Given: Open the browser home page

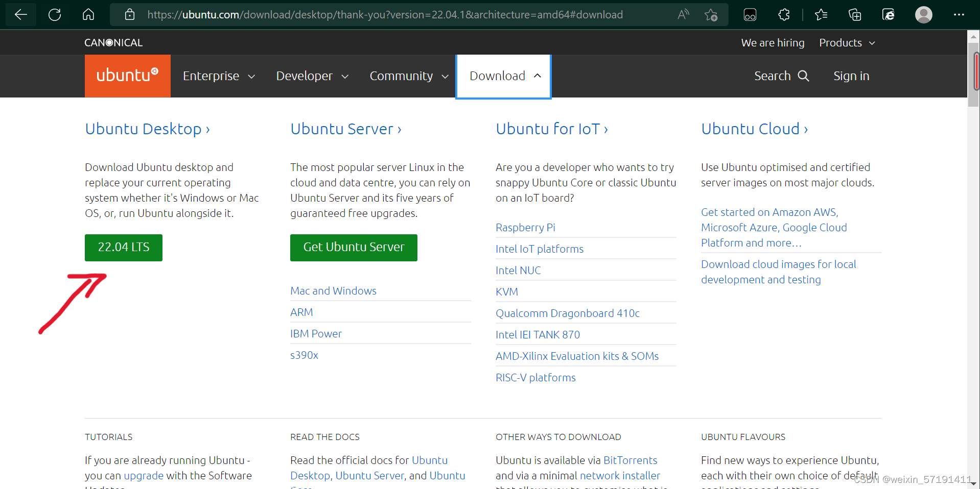Looking at the screenshot, I should click(88, 14).
